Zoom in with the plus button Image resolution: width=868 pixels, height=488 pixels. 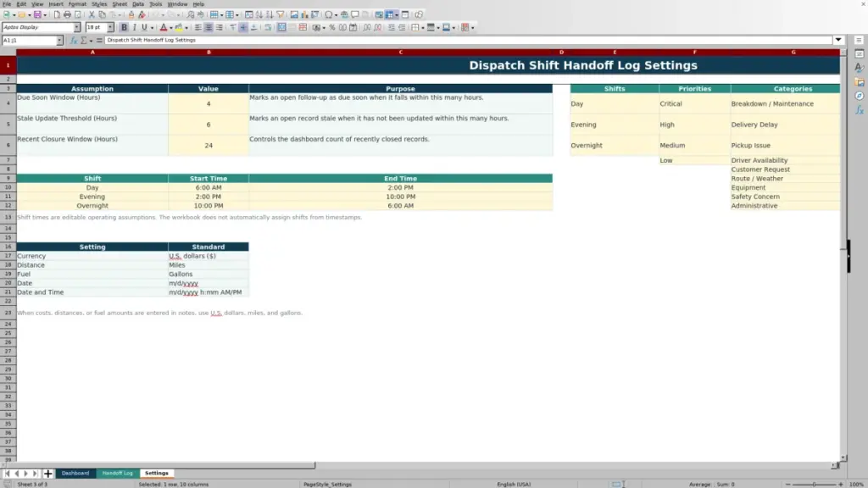click(840, 484)
